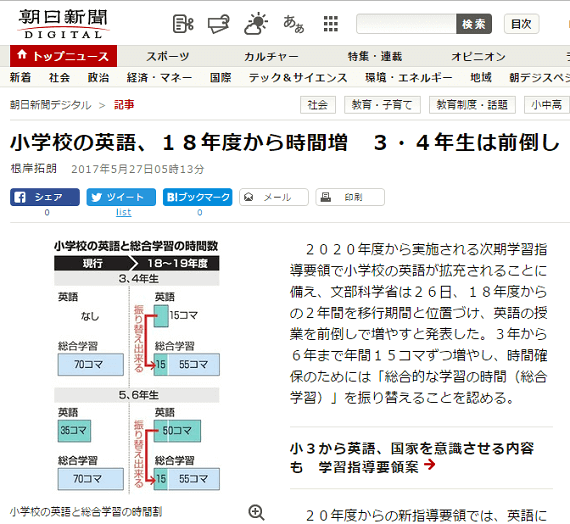Select 政治 in the sub-navigation
570x524 pixels.
pyautogui.click(x=98, y=77)
